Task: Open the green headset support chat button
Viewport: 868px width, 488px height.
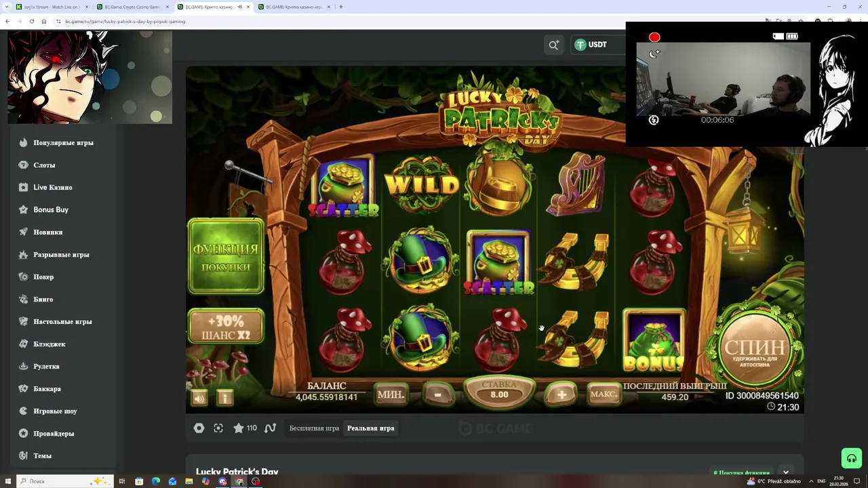Action: [851, 458]
